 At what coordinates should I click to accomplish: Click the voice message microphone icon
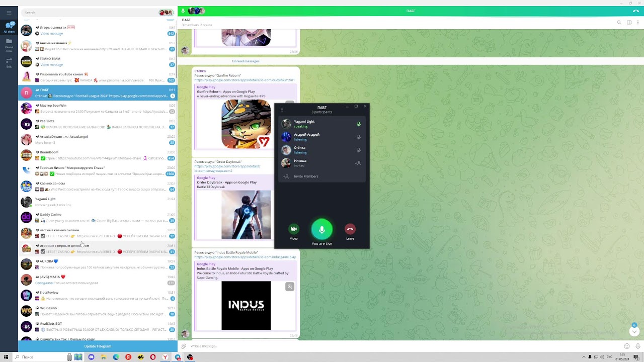(x=638, y=346)
